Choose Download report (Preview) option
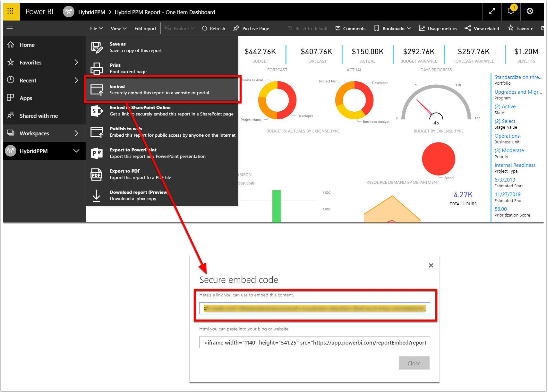Image resolution: width=547 pixels, height=392 pixels. (x=162, y=195)
